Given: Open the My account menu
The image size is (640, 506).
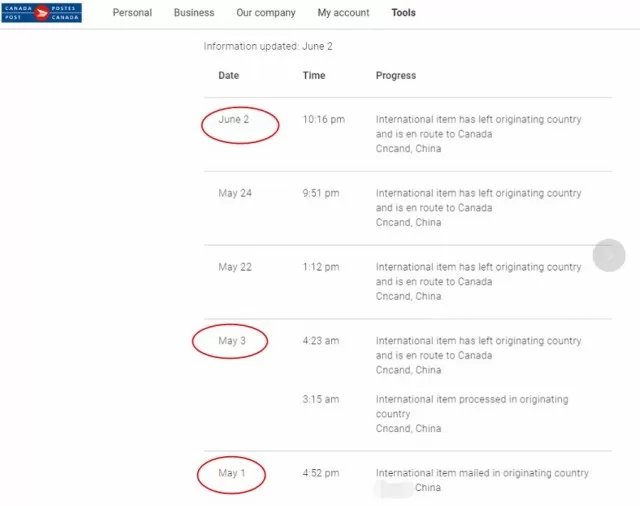Looking at the screenshot, I should (x=343, y=13).
